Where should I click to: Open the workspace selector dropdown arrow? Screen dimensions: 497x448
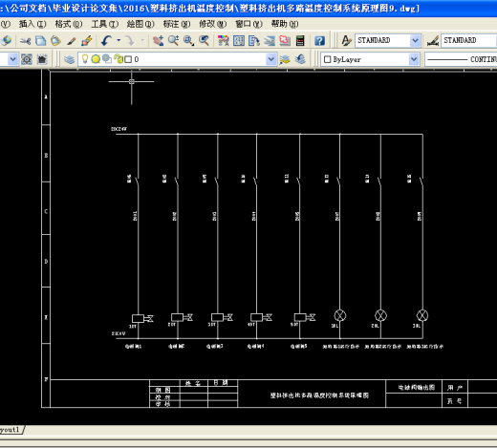[12, 59]
